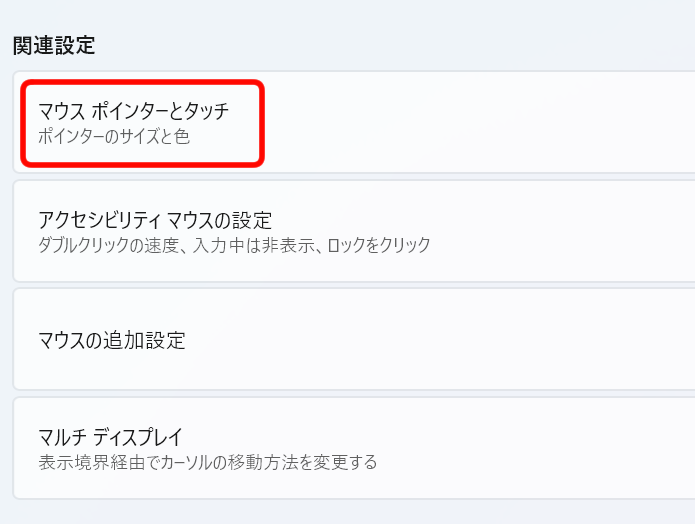
Task: Click empty area of マウスの追加設定 card
Action: 500,339
